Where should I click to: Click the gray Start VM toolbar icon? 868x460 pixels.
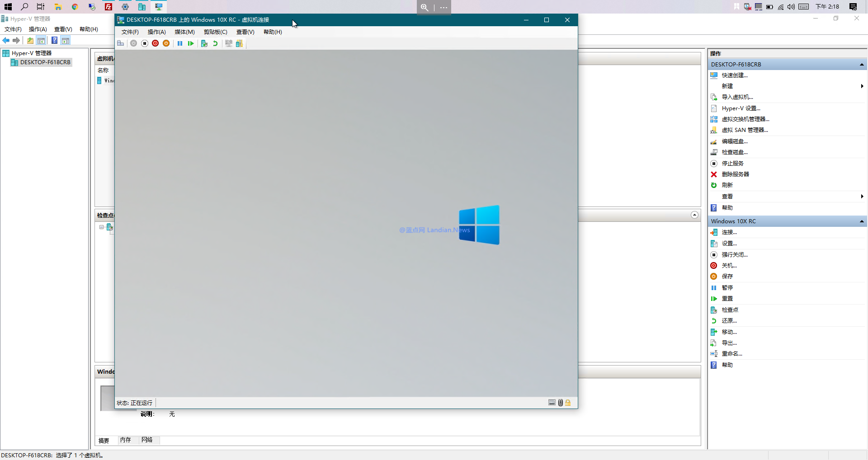click(x=134, y=43)
